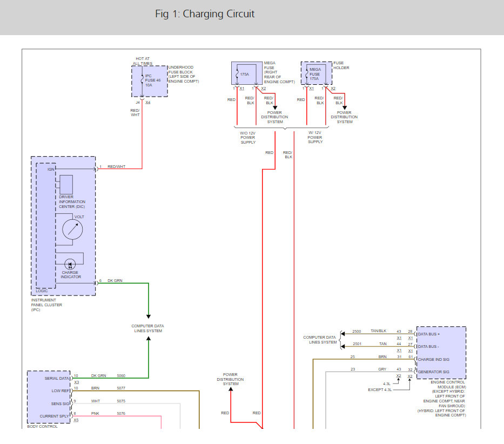Screen dimensions: 504x444
Task: Click the 'J4' connector label
Action: click(138, 102)
